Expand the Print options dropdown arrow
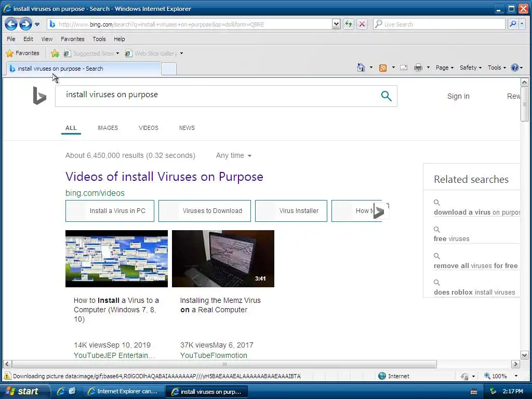The height and width of the screenshot is (399, 532). tap(428, 68)
